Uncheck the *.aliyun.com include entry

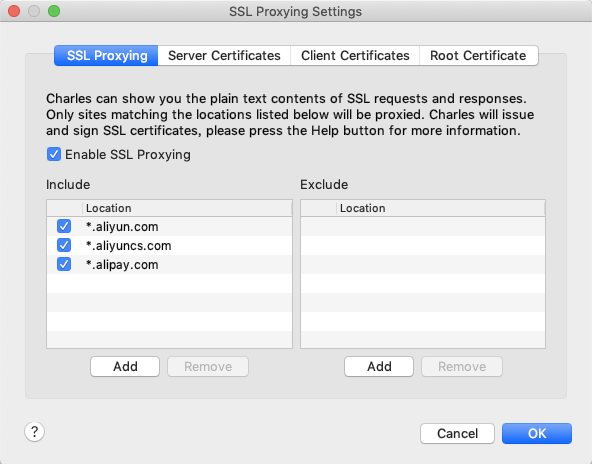[64, 227]
